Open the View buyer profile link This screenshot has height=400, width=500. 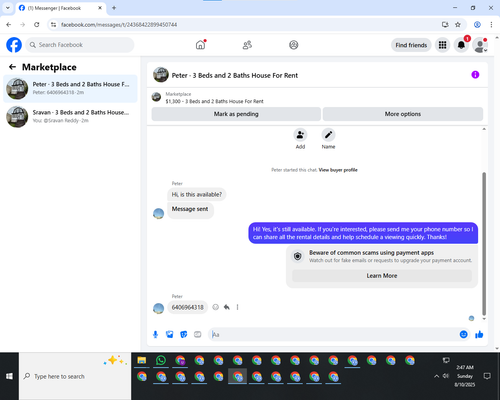(x=338, y=170)
